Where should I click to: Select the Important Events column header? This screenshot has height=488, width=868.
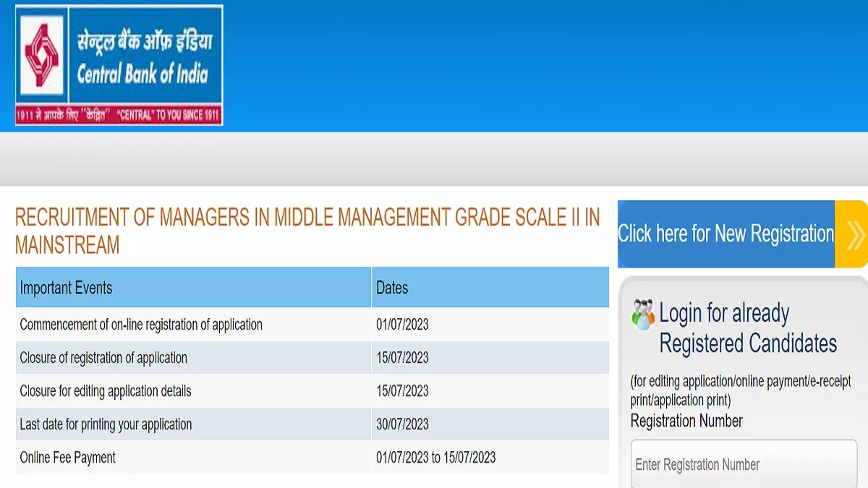coord(67,288)
